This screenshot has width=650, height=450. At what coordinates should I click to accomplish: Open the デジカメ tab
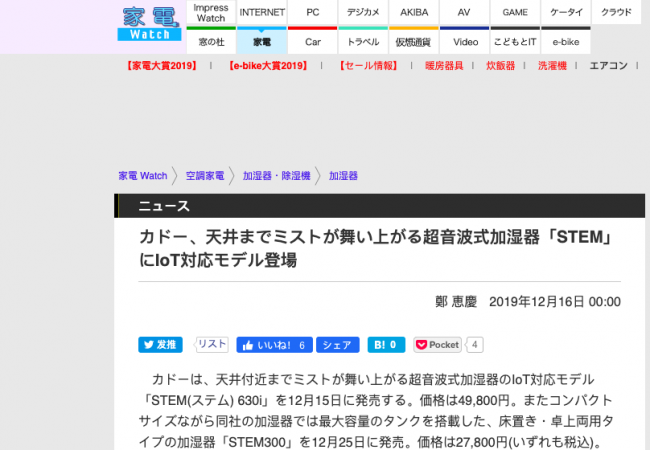[x=363, y=13]
